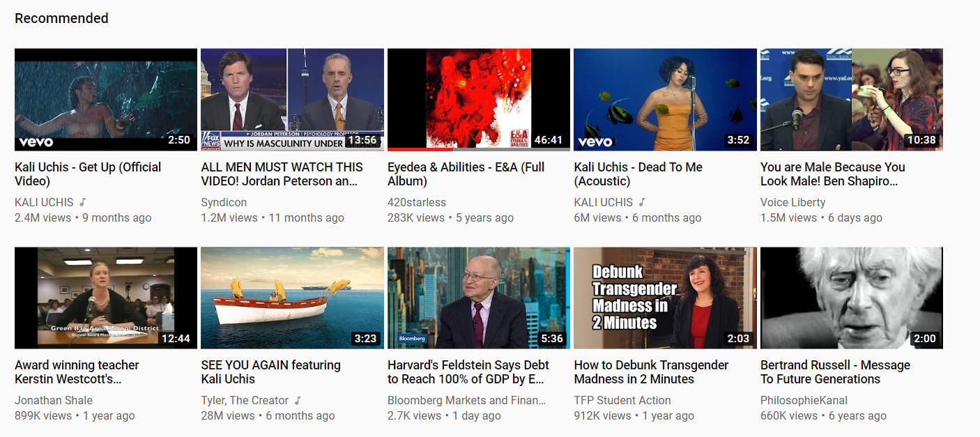Open the Jonathan Shale channel

(x=54, y=400)
